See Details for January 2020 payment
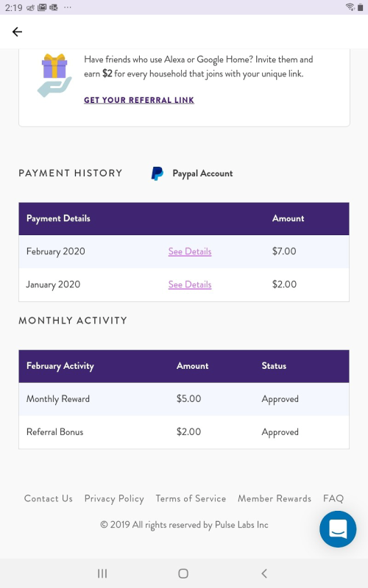 click(x=190, y=284)
